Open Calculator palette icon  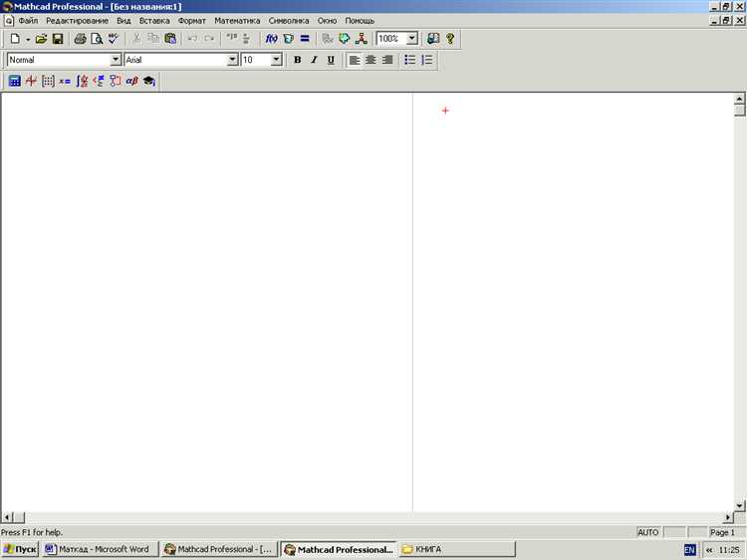pos(15,81)
